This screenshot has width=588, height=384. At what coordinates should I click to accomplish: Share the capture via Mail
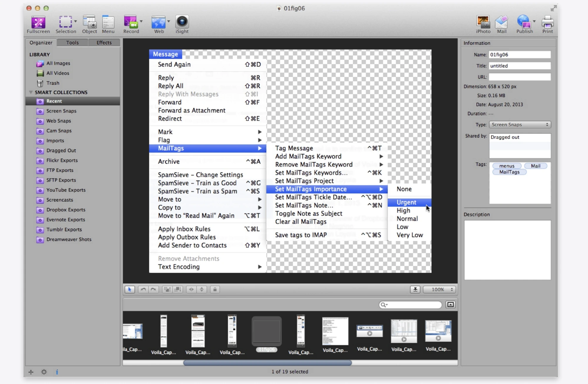[x=501, y=24]
